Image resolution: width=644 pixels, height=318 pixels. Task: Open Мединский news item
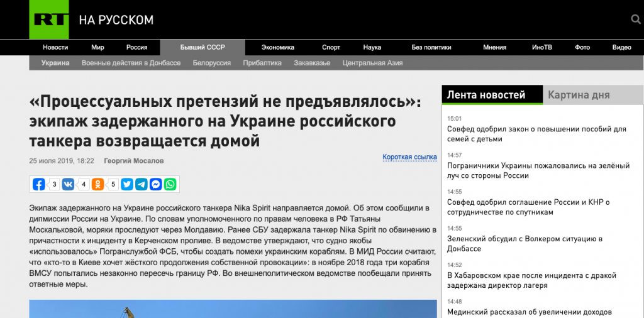click(x=530, y=312)
